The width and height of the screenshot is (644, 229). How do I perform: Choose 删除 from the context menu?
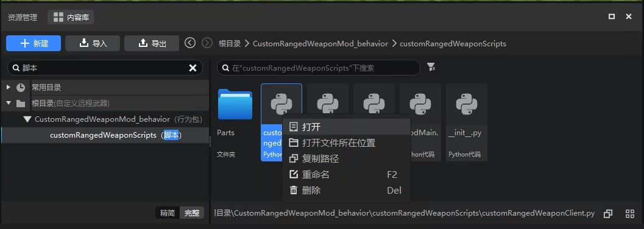(x=346, y=191)
